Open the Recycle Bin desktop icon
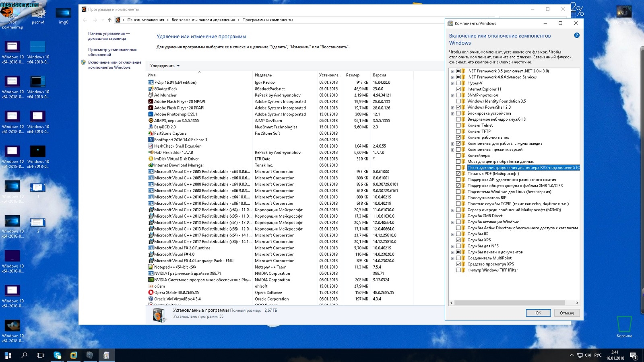This screenshot has height=362, width=644. point(624,325)
